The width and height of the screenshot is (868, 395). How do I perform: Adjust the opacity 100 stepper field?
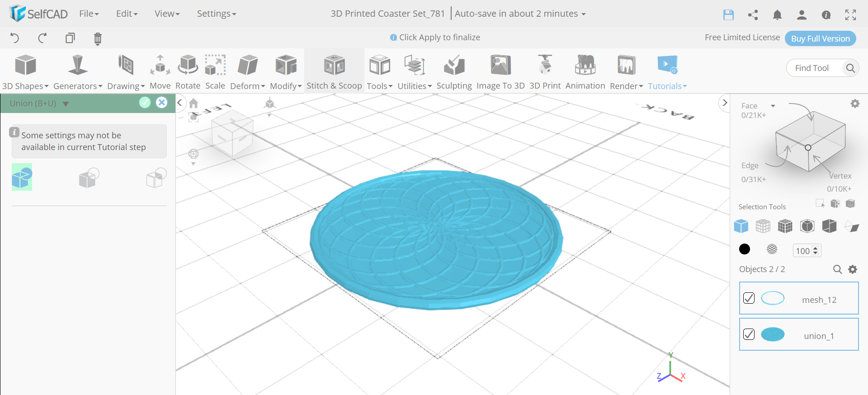[x=807, y=250]
